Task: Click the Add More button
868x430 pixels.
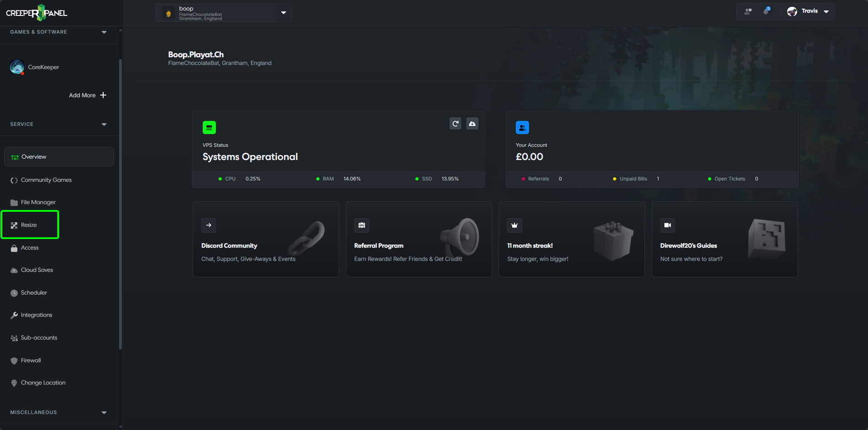Action: click(x=87, y=95)
